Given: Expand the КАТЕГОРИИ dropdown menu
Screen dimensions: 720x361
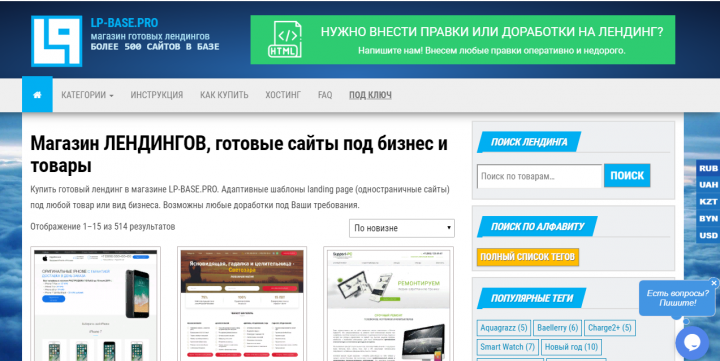Looking at the screenshot, I should [87, 95].
